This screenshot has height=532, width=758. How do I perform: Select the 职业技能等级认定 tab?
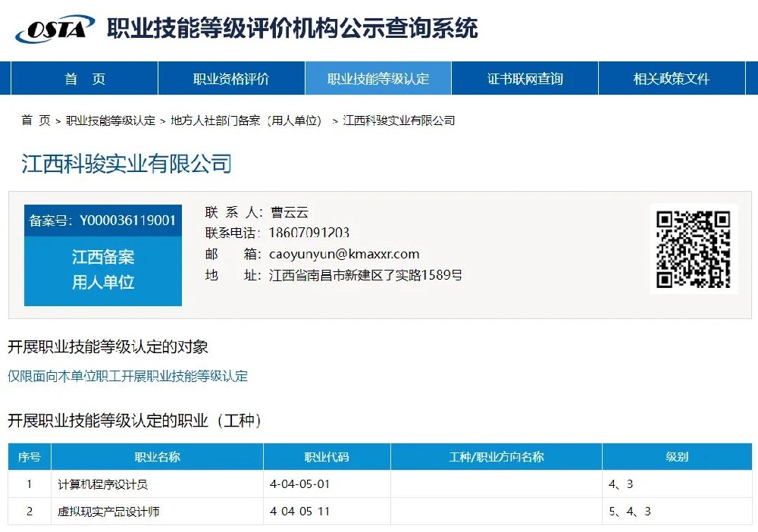coord(378,78)
